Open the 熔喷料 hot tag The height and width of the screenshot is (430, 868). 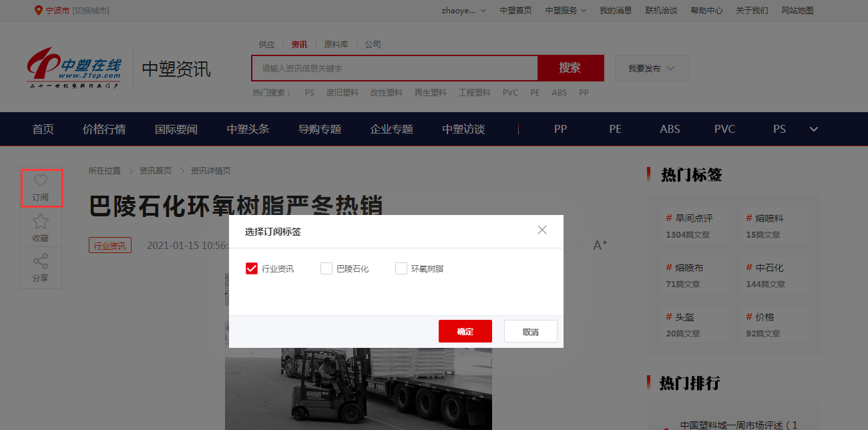point(770,218)
